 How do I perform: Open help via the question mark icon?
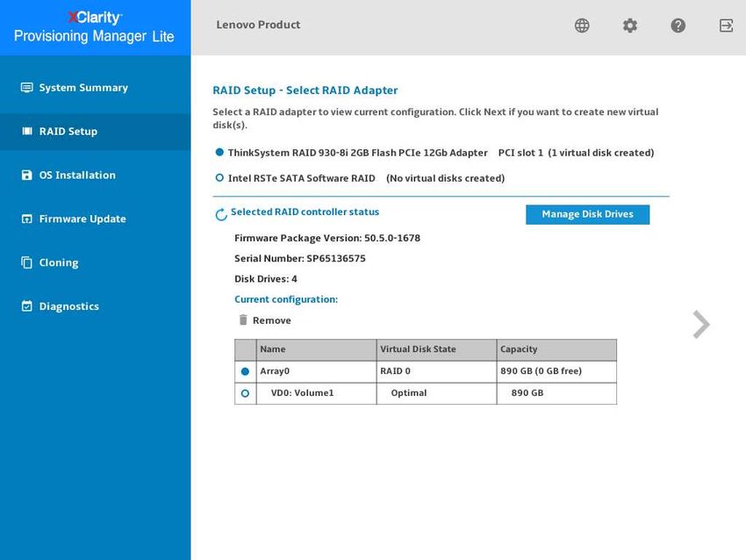coord(678,25)
